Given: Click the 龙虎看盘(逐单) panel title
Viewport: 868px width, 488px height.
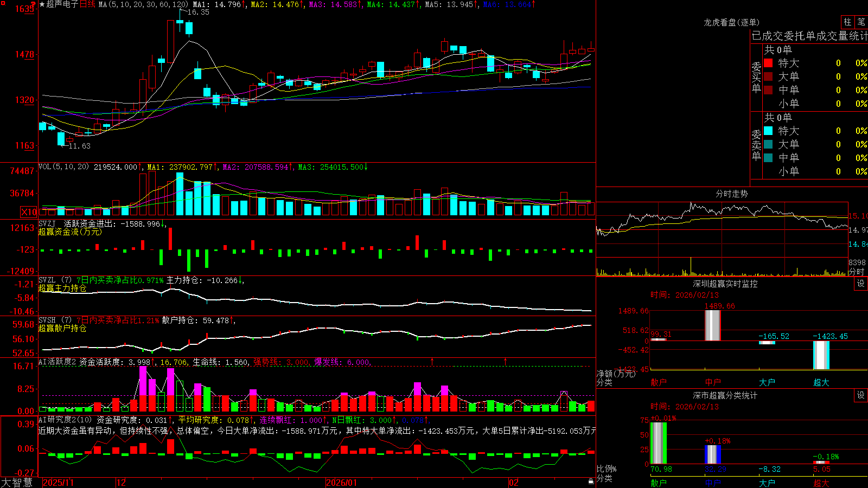Looking at the screenshot, I should point(732,22).
